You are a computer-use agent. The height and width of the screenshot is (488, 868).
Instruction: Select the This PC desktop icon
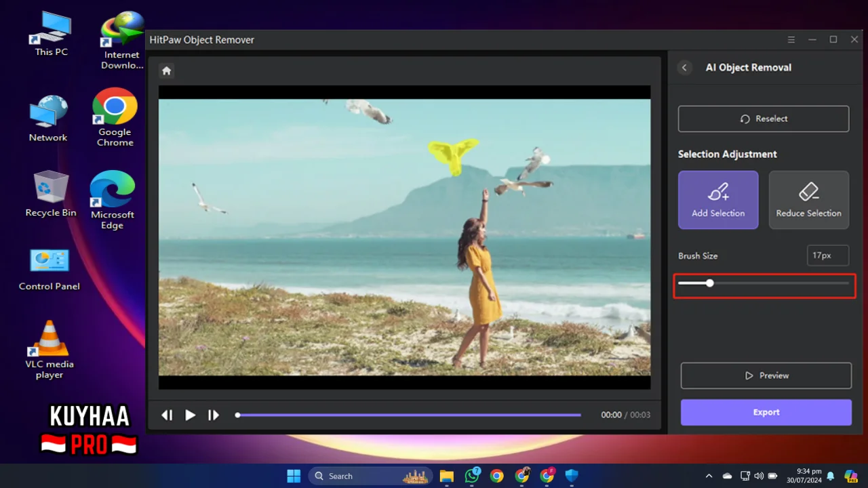(52, 33)
